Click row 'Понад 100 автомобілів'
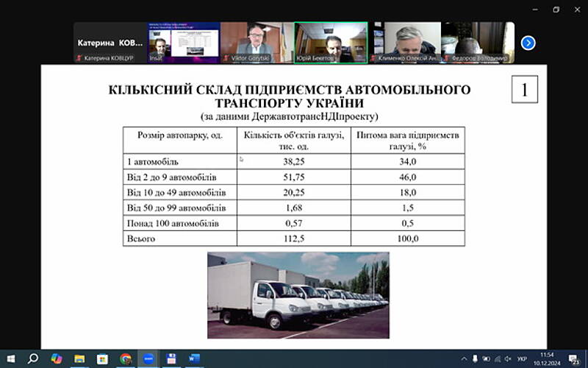This screenshot has height=368, width=588. point(173,224)
